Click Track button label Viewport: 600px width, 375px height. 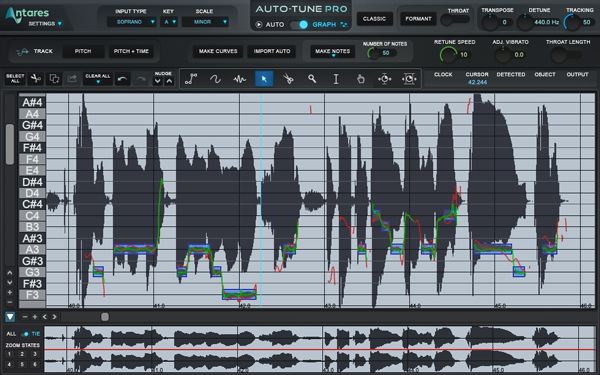click(x=43, y=51)
